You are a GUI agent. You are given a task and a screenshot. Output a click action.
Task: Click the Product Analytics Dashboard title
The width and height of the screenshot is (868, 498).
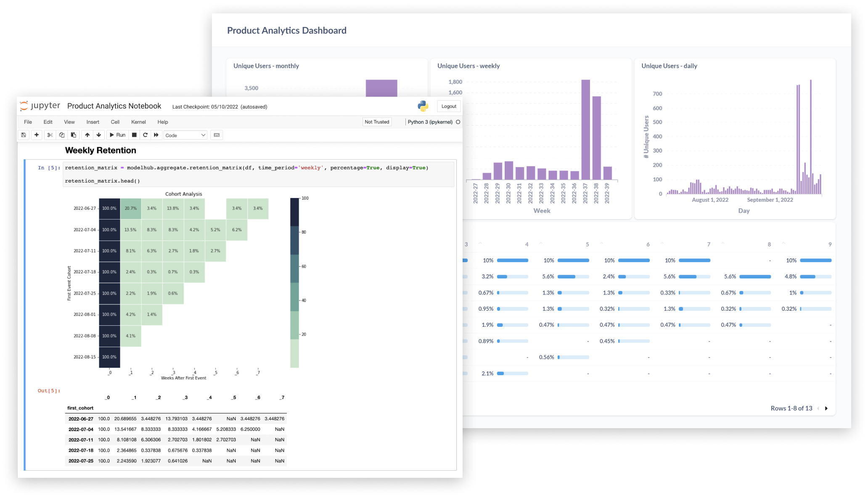click(287, 31)
